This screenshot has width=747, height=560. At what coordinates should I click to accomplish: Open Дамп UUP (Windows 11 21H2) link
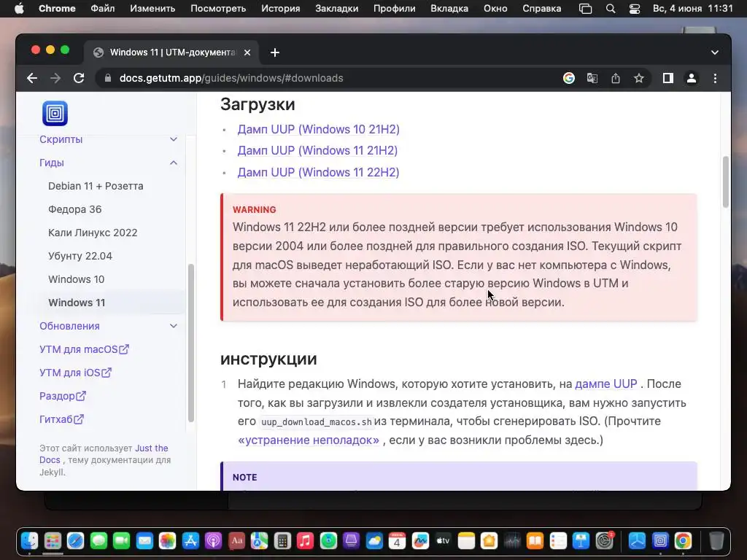[318, 150]
